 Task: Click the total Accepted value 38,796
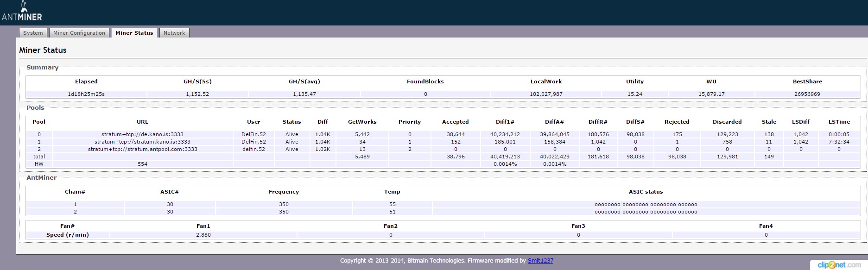coord(456,157)
